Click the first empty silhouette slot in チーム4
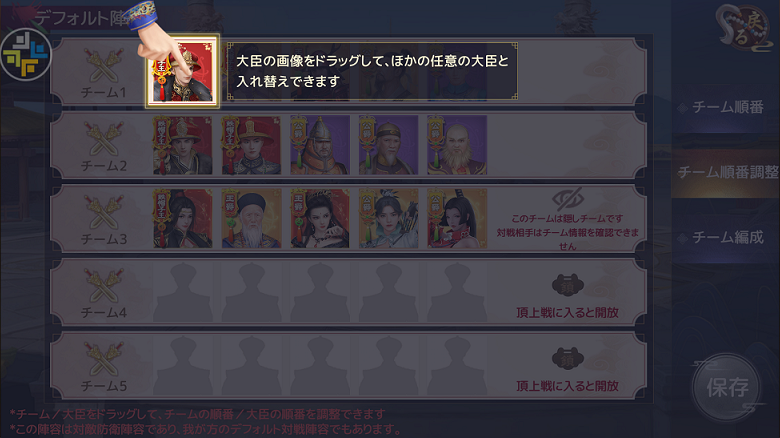Viewport: 780px width, 438px height. click(x=183, y=292)
